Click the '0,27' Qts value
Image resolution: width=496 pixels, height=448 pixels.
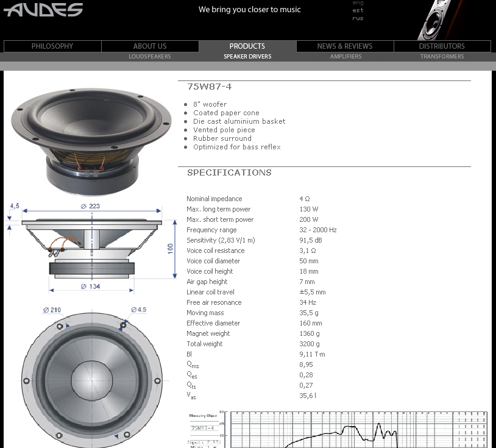click(x=306, y=385)
